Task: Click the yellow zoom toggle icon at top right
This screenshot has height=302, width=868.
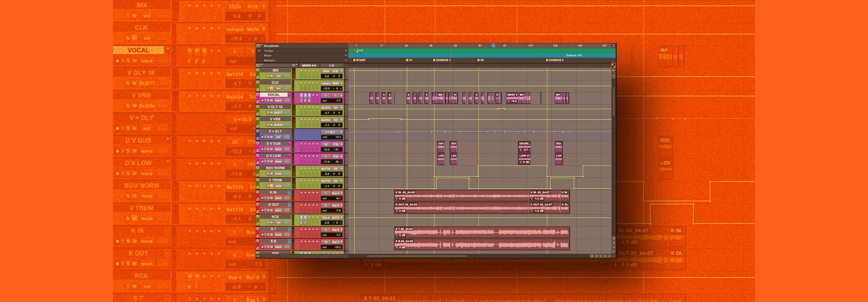Action: (614, 66)
